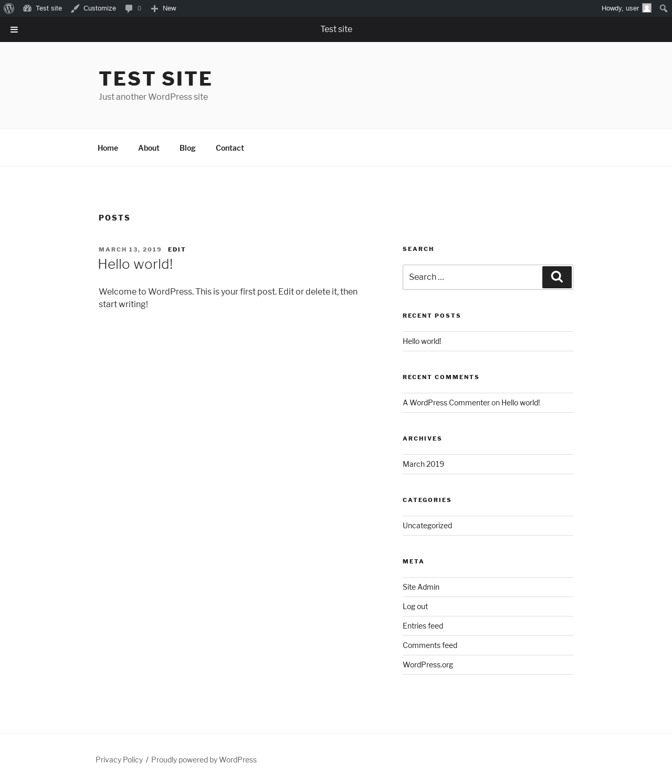Click the Home navigation item
The image size is (672, 784).
pos(108,148)
